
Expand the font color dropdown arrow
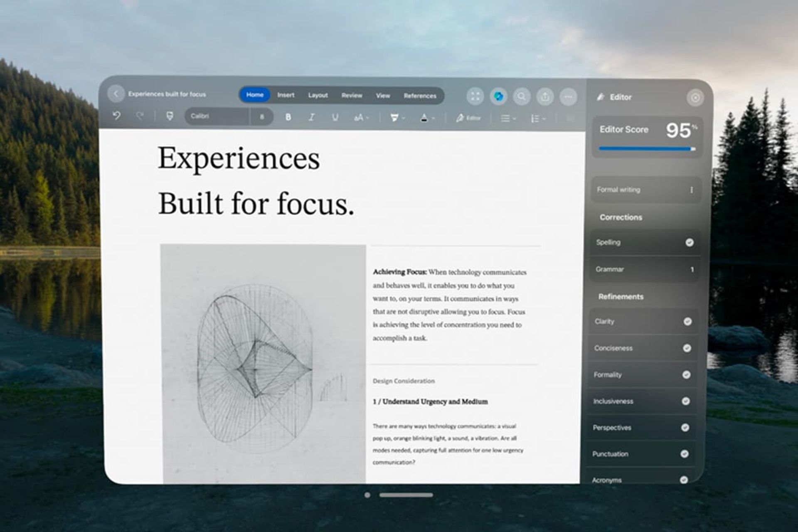tap(433, 118)
